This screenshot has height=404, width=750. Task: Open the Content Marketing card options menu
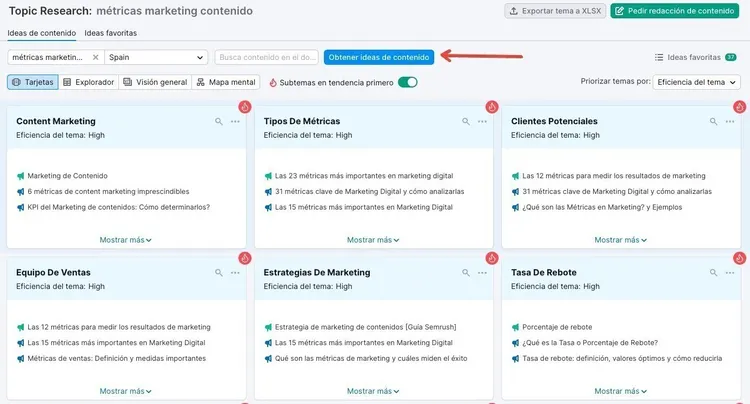(x=235, y=121)
